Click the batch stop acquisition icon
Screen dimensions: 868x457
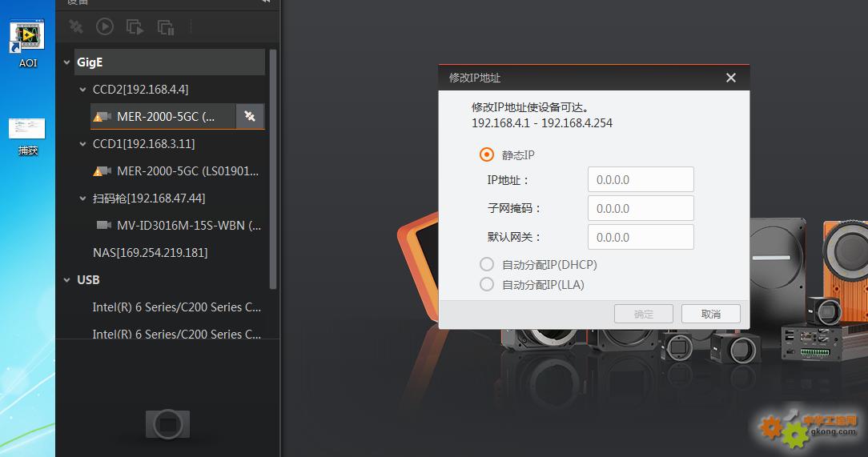[166, 26]
